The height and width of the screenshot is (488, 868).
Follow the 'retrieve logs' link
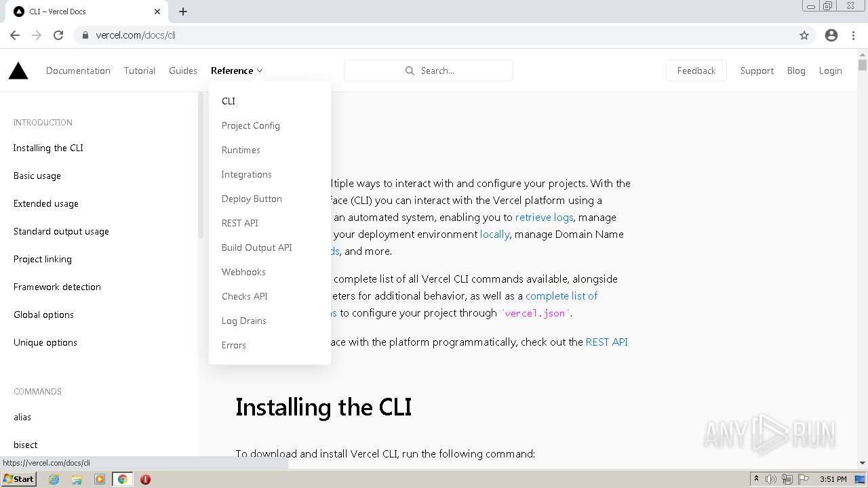pos(544,217)
